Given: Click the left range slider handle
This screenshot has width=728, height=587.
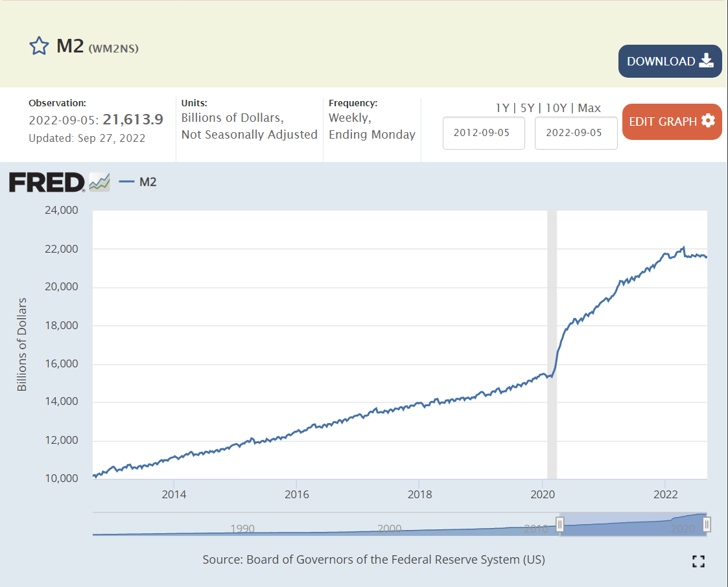Looking at the screenshot, I should coord(560,524).
